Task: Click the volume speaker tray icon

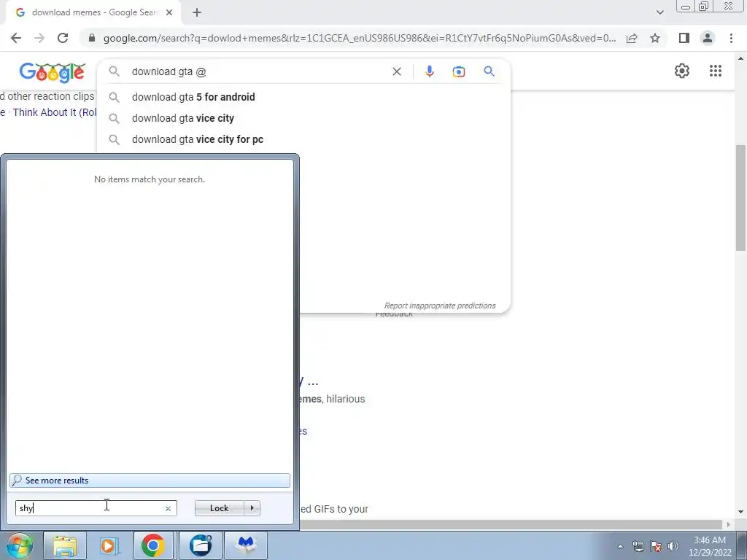Action: (x=673, y=546)
